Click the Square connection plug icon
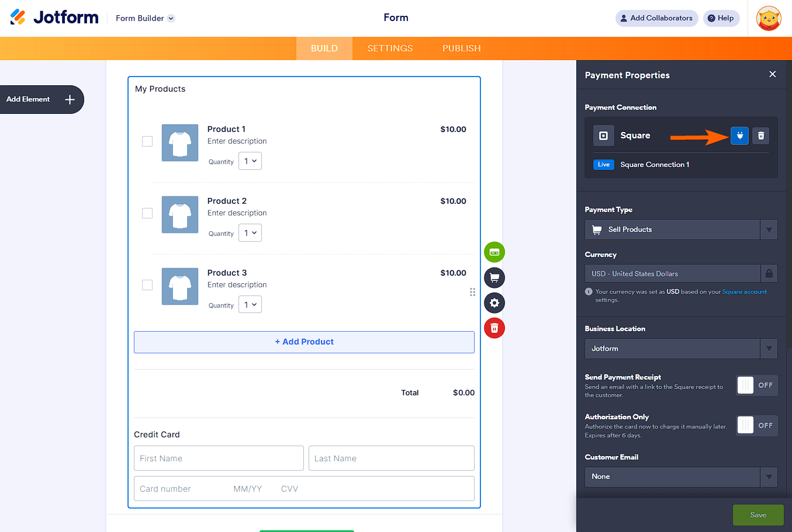The image size is (792, 532). click(x=739, y=135)
